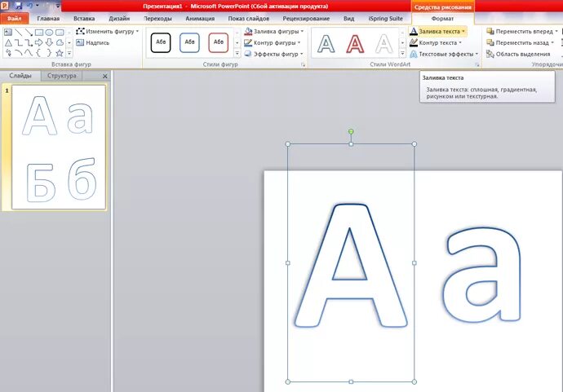Switch to the Переходы tab
Screen dimensions: 563x392
[x=158, y=18]
